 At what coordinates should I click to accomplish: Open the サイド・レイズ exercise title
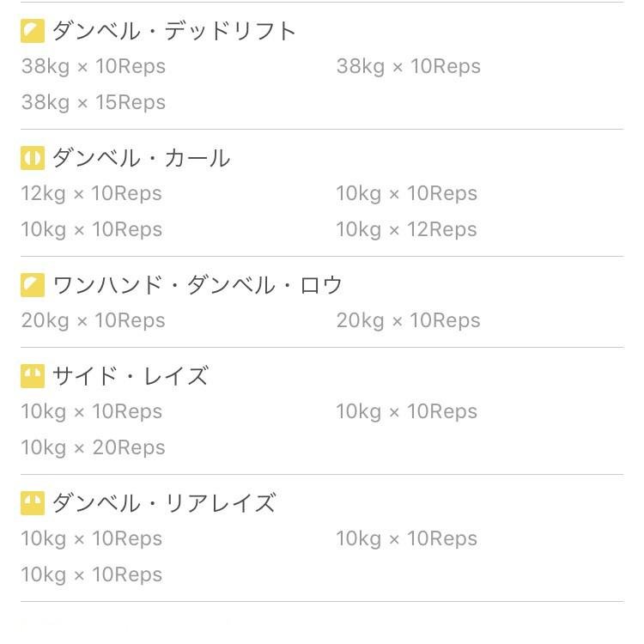pos(131,376)
